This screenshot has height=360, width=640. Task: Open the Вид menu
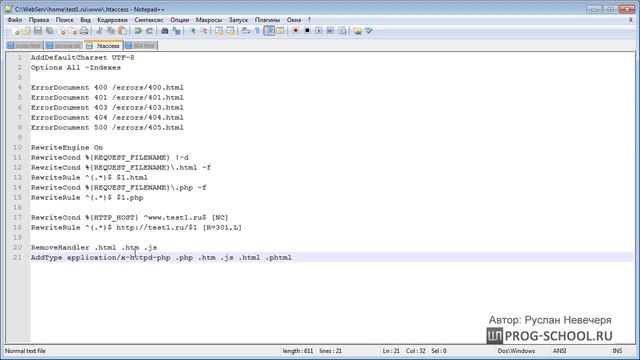tap(85, 20)
